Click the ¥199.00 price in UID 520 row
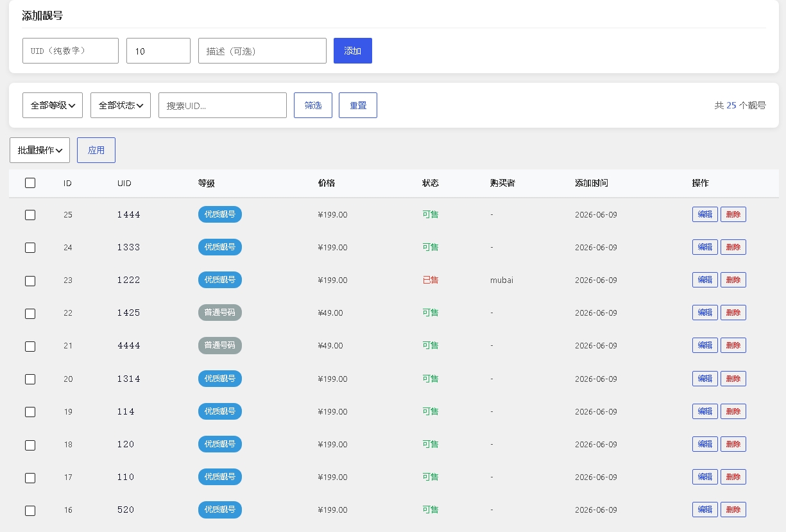The height and width of the screenshot is (532, 786). pyautogui.click(x=332, y=510)
